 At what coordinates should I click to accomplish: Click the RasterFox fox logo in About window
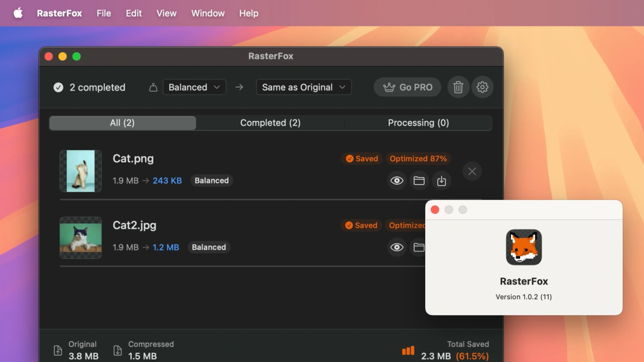click(524, 247)
